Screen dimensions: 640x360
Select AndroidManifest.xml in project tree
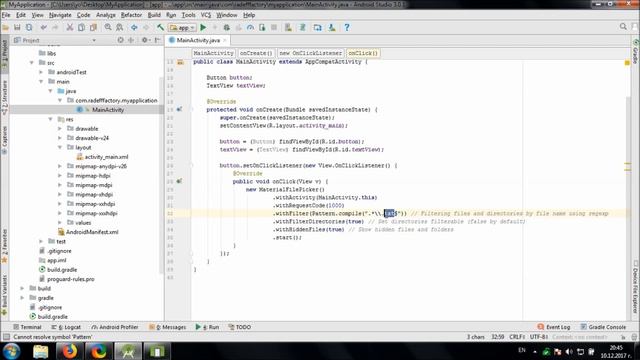(88, 232)
